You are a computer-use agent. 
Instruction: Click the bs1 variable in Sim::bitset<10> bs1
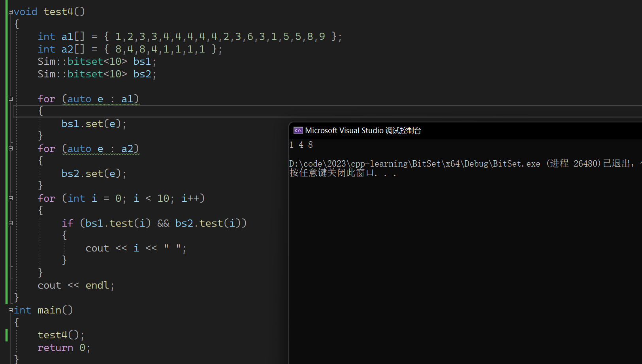[142, 62]
